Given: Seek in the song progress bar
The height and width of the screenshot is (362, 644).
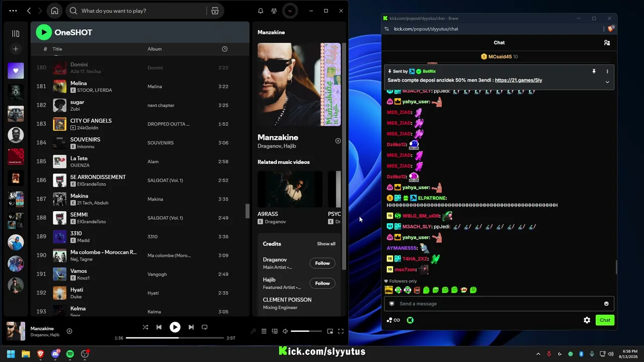Looking at the screenshot, I should 175,338.
